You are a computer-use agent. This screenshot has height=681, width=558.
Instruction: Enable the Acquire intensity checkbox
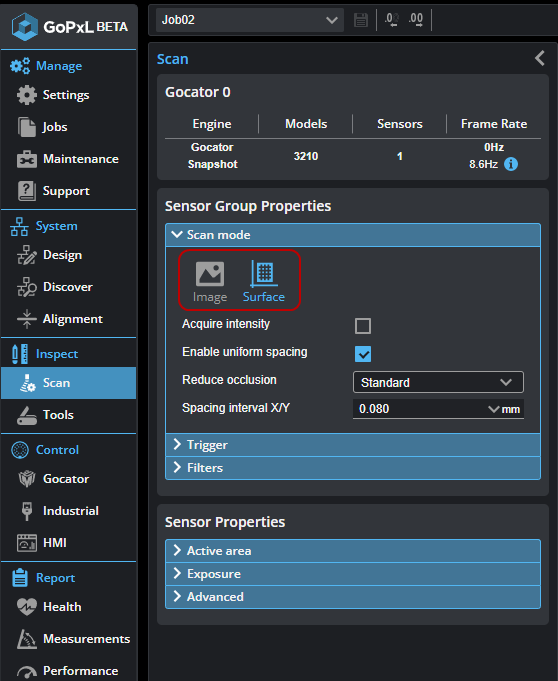[363, 326]
